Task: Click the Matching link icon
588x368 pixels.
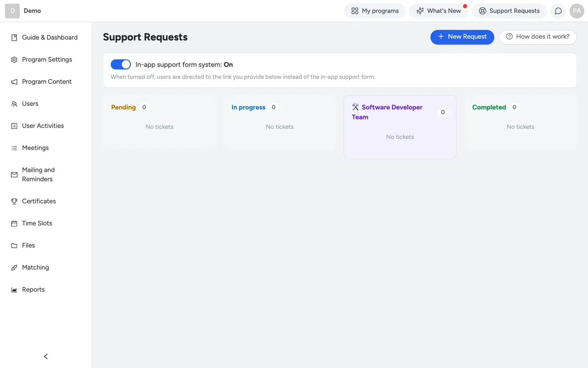Action: tap(14, 268)
